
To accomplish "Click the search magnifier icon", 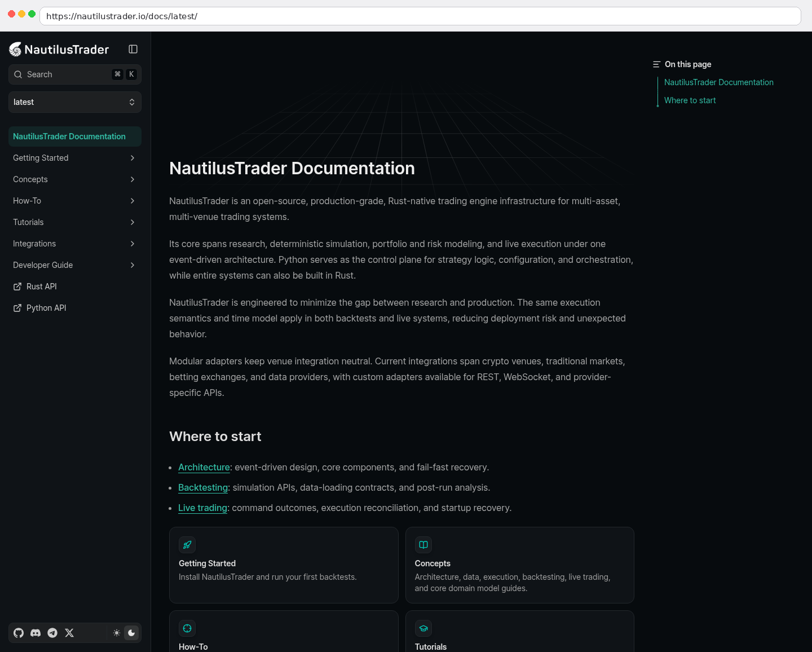I will (x=18, y=74).
